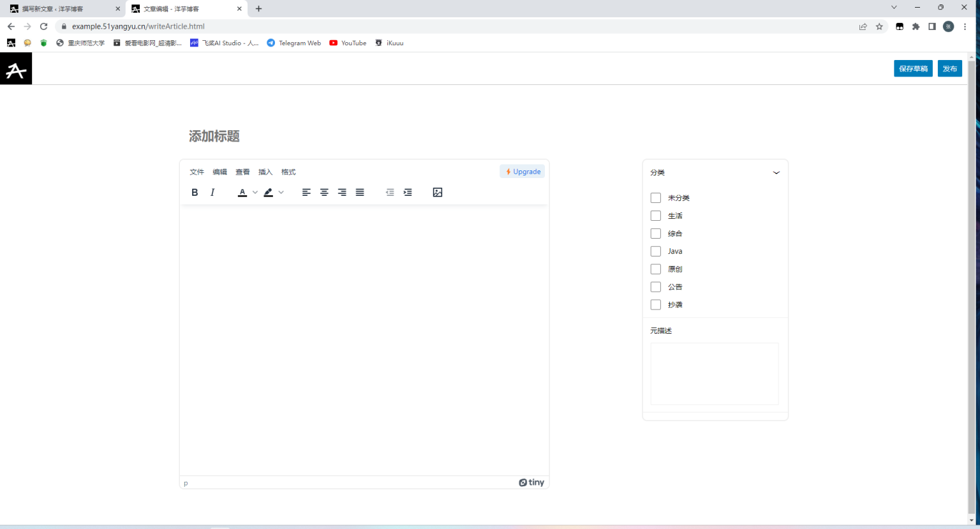Enable the 原创 category
The width and height of the screenshot is (980, 529).
[655, 269]
